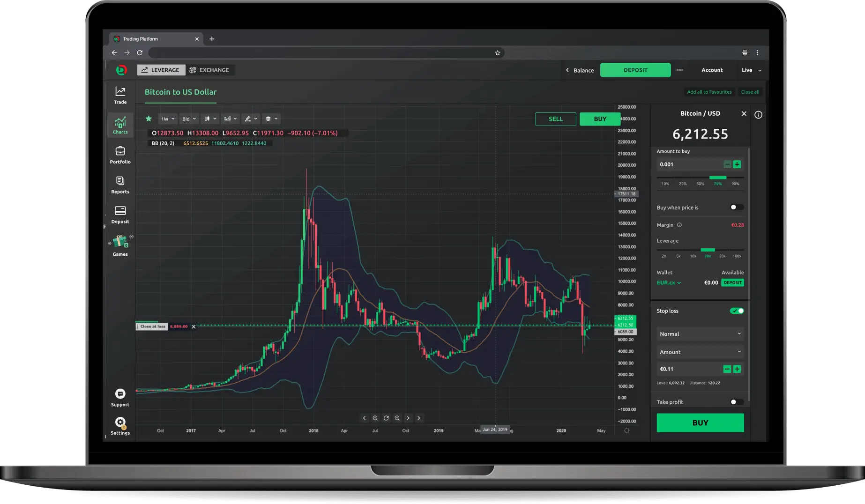This screenshot has width=865, height=504.
Task: Enable the Take profit toggle
Action: [x=737, y=402]
